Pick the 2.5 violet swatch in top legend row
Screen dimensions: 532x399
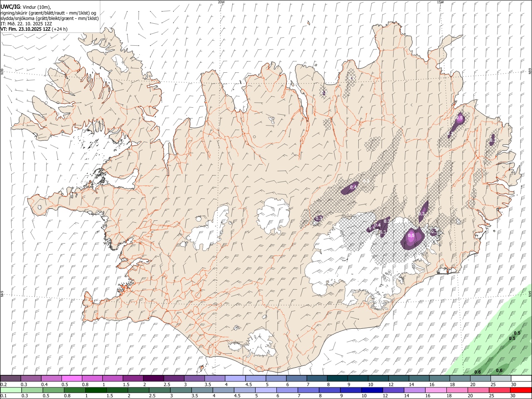[174, 379]
